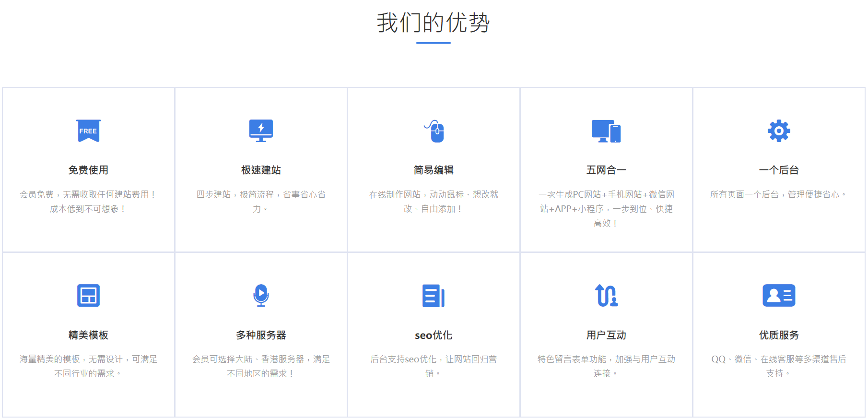Click the FREE ribbon badge icon
The image size is (868, 419).
pos(88,131)
